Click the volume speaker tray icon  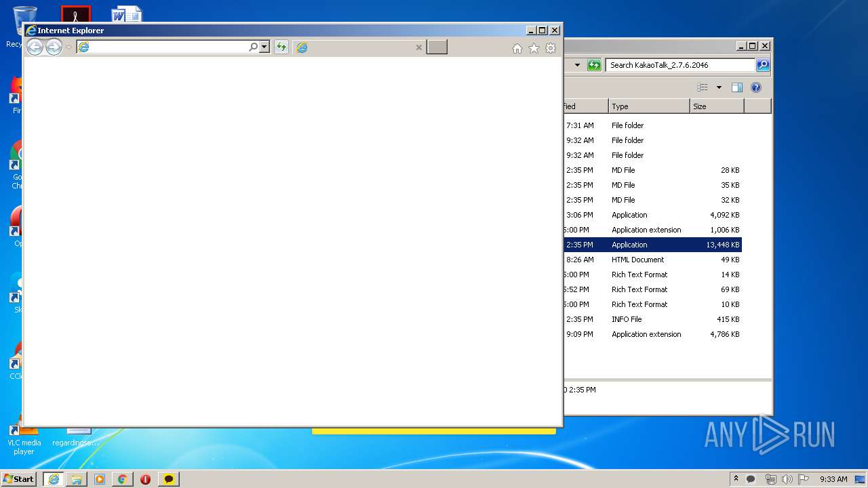pyautogui.click(x=787, y=479)
